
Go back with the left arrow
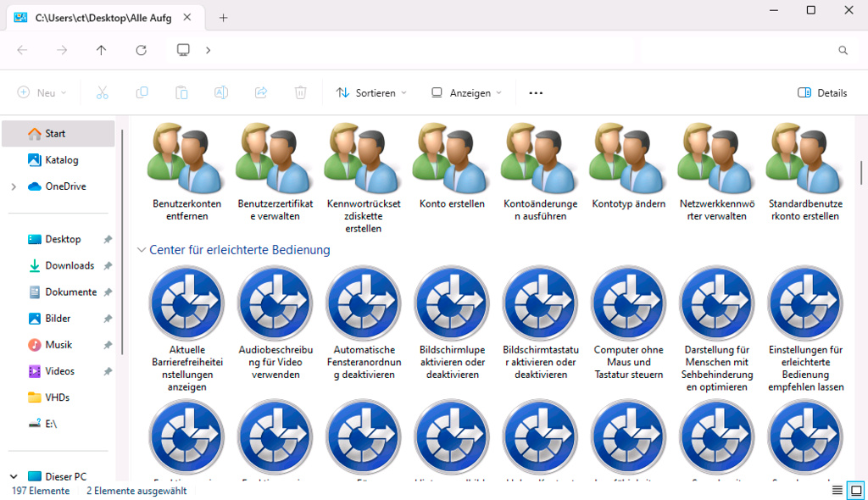(22, 50)
